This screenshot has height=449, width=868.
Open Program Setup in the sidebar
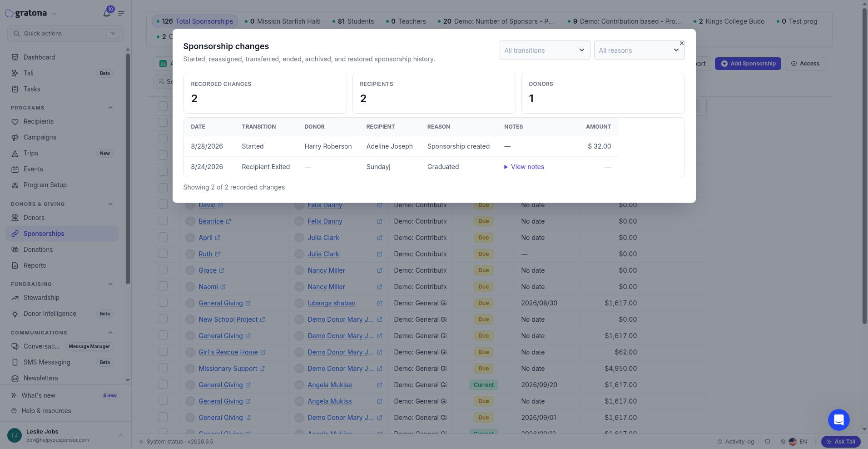(x=63, y=185)
